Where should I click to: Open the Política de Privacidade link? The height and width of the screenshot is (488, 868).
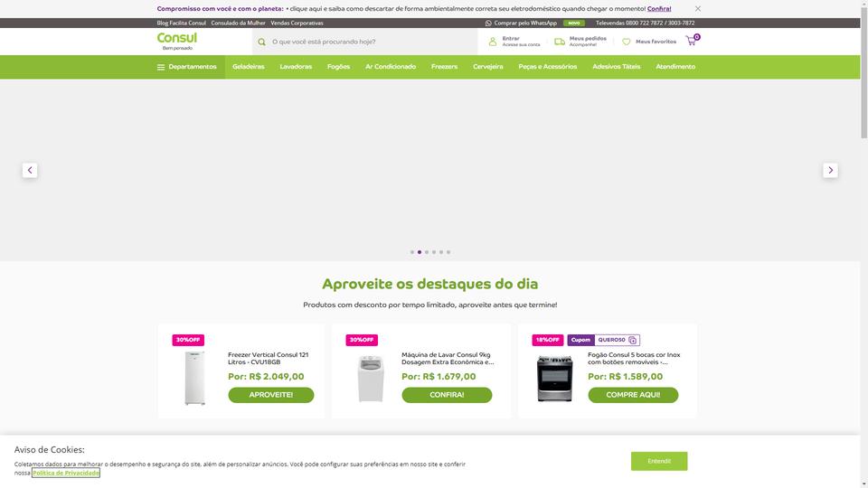pyautogui.click(x=66, y=473)
